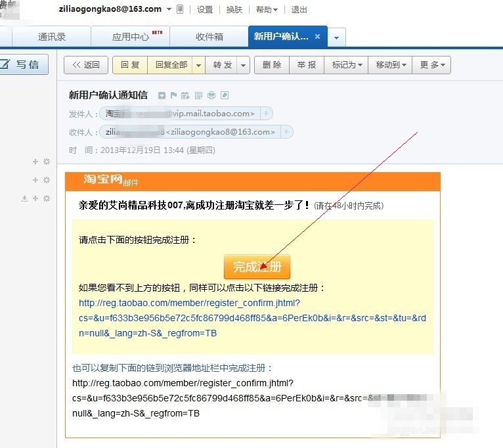503x448 pixels.
Task: Click the flag icon beside the subject
Action: [173, 95]
